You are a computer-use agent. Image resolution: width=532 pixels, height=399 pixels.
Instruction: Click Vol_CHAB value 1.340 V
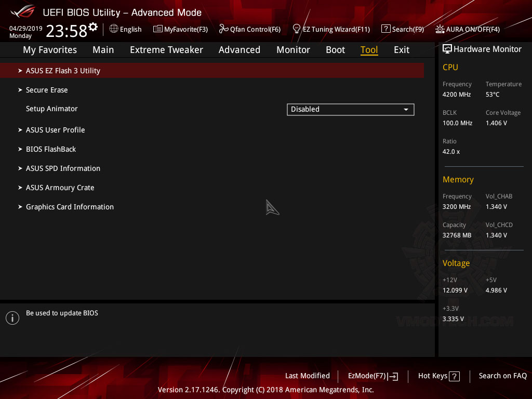[496, 207]
